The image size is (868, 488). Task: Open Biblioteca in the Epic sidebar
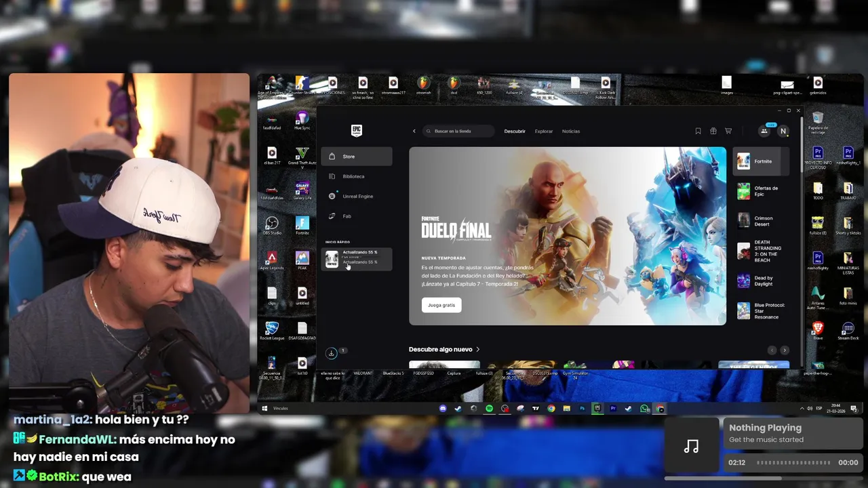pos(357,176)
